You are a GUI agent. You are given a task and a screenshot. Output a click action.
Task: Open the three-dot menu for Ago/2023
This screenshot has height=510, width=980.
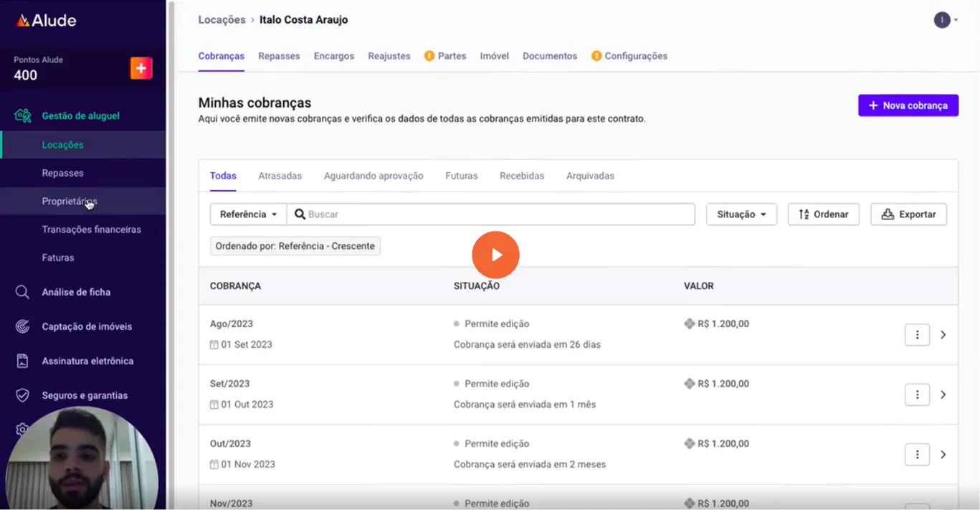click(x=917, y=334)
